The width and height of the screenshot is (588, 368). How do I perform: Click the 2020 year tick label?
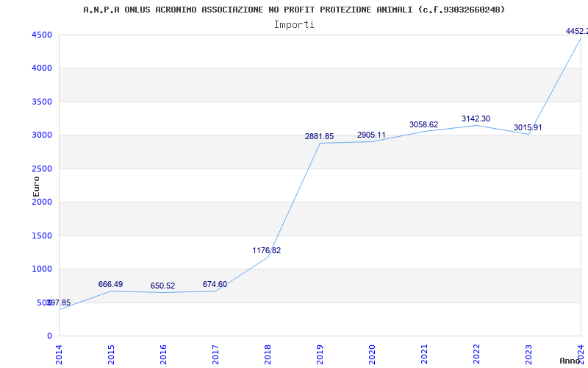(372, 355)
